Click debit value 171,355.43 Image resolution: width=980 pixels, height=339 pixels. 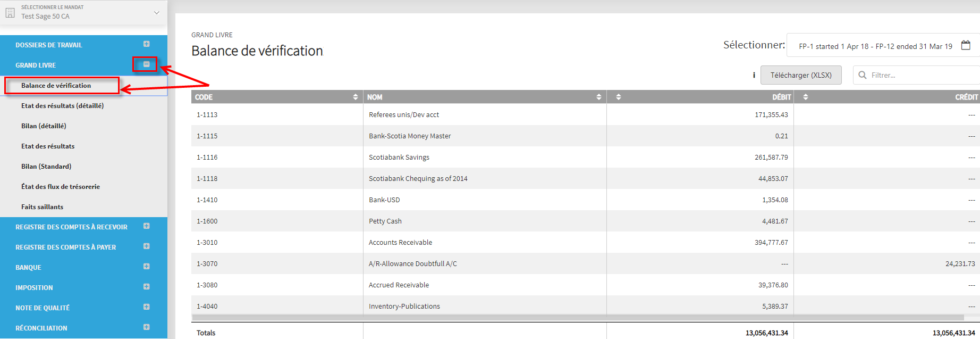tap(771, 114)
